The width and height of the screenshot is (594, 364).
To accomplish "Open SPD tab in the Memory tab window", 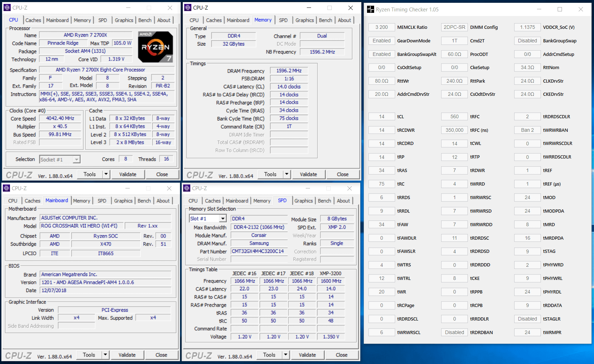I will (x=283, y=20).
